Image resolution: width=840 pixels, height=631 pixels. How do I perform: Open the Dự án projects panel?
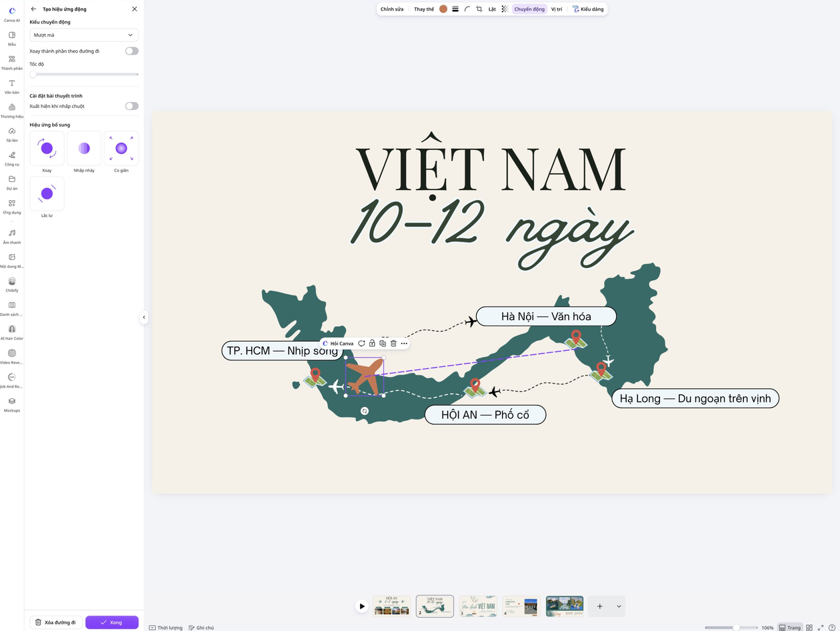(12, 182)
